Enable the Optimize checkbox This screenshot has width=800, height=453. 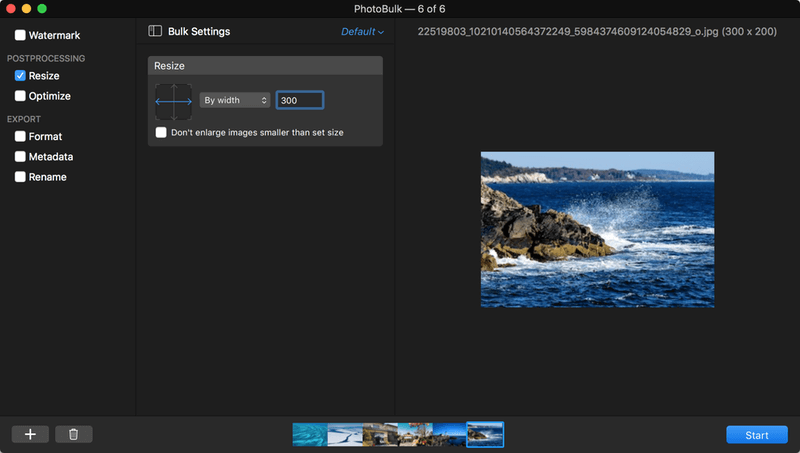point(20,96)
